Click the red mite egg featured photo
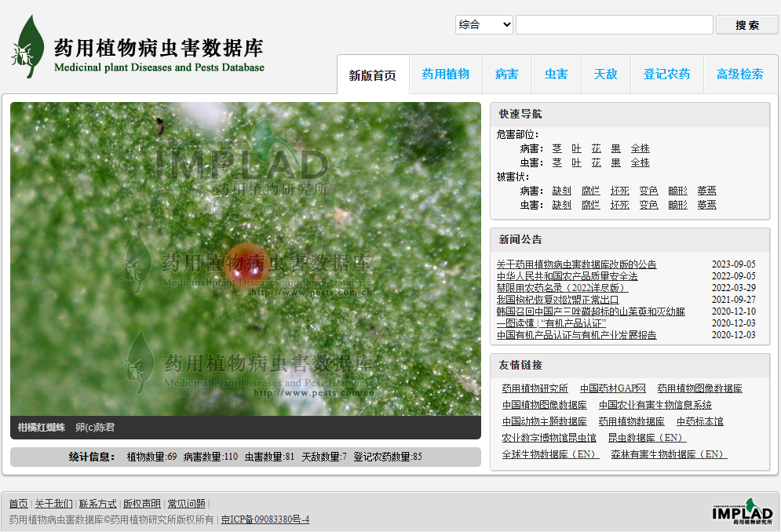Image resolution: width=781 pixels, height=532 pixels. (246, 259)
